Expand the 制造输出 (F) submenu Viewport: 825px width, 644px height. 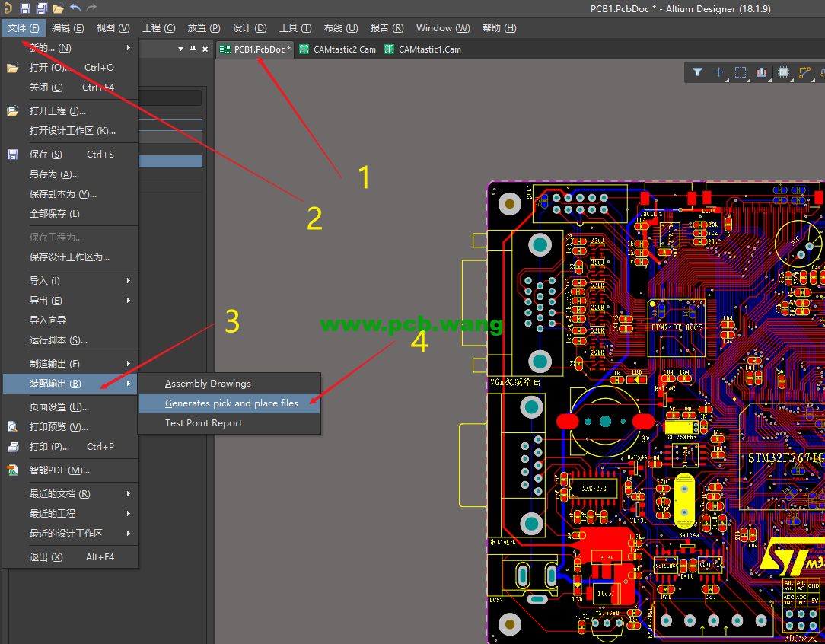(70, 364)
